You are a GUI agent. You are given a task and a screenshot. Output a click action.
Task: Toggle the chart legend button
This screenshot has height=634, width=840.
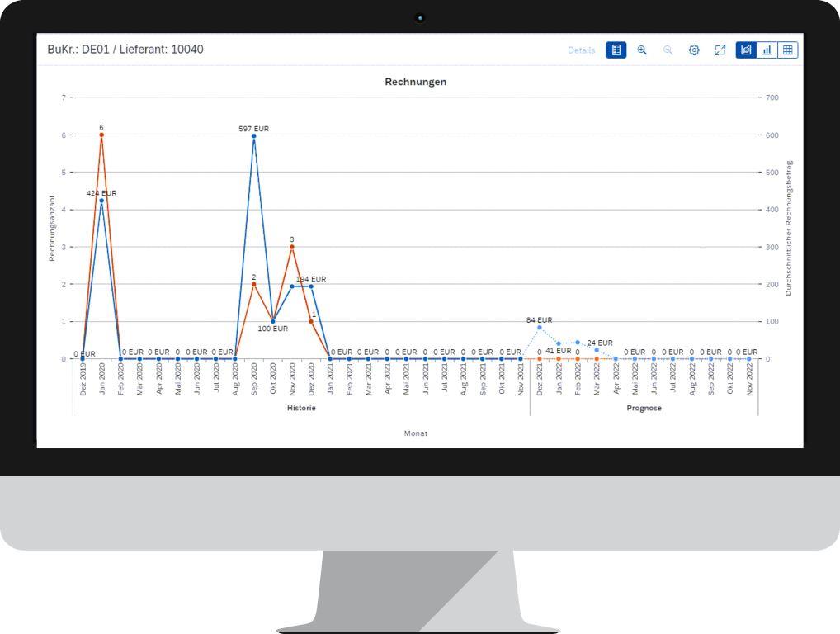pos(616,50)
